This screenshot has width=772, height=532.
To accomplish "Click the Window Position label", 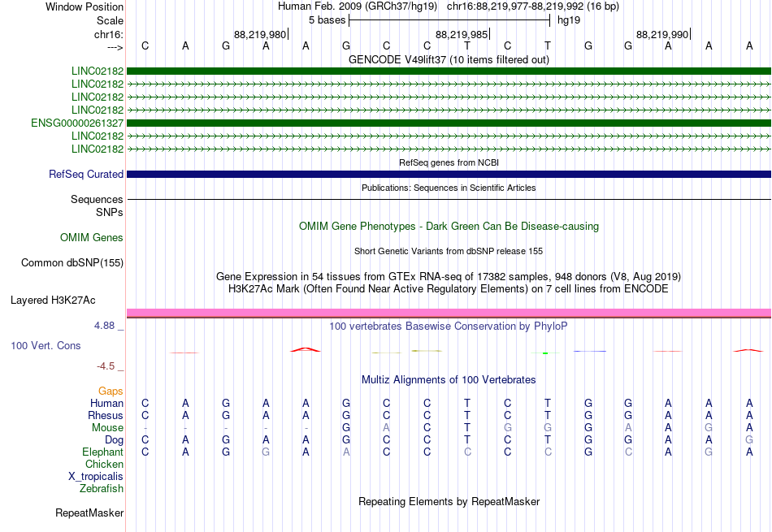I will coord(85,6).
